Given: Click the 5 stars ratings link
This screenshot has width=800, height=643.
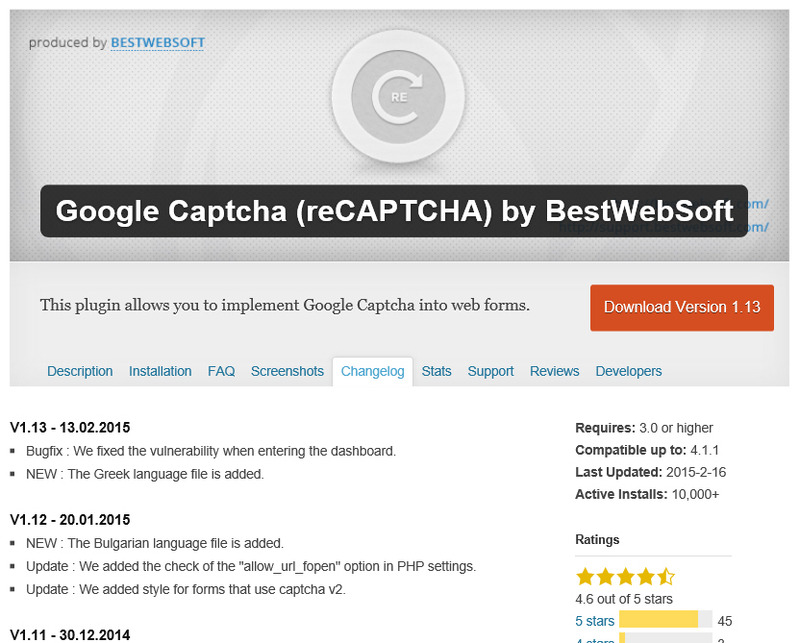Looking at the screenshot, I should (595, 621).
